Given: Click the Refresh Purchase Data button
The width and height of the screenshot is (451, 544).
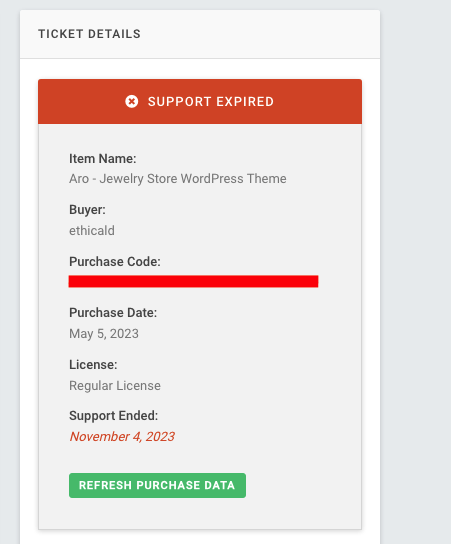Looking at the screenshot, I should tap(157, 485).
